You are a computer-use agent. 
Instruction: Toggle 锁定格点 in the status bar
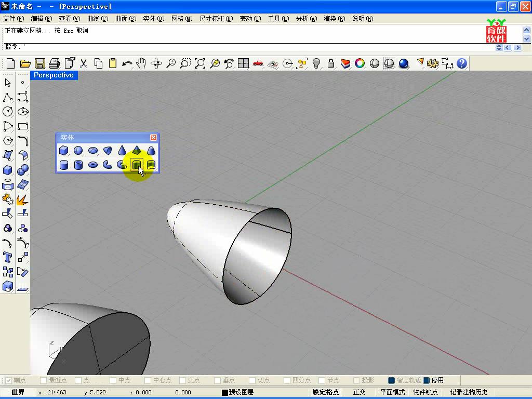click(x=326, y=392)
